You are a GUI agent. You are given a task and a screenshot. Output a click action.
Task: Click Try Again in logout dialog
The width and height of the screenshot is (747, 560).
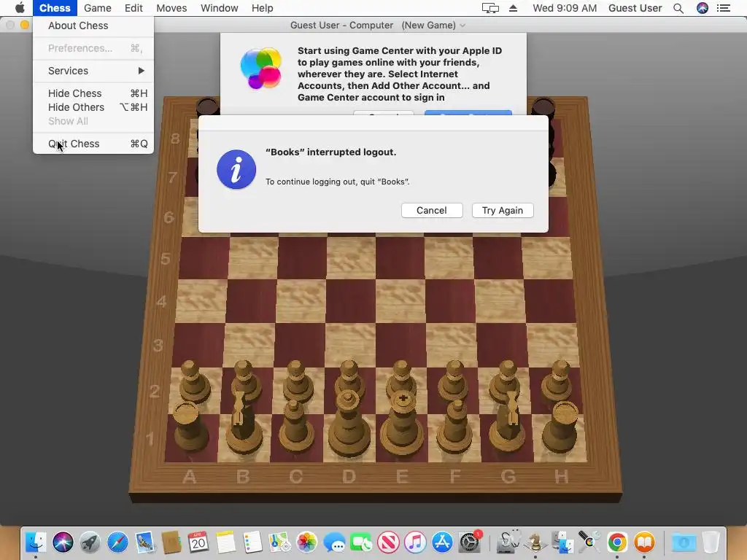(x=503, y=211)
